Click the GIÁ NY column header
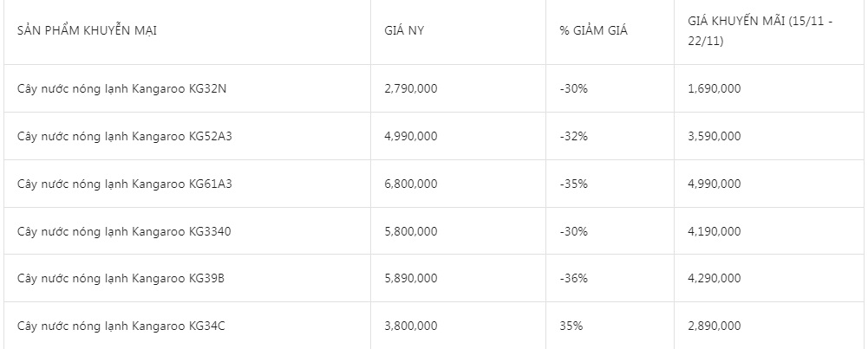868x349 pixels. [403, 31]
